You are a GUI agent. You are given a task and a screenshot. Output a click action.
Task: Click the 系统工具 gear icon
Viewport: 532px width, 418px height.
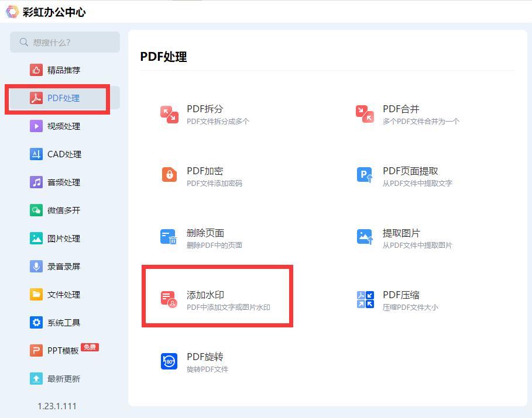coord(36,322)
